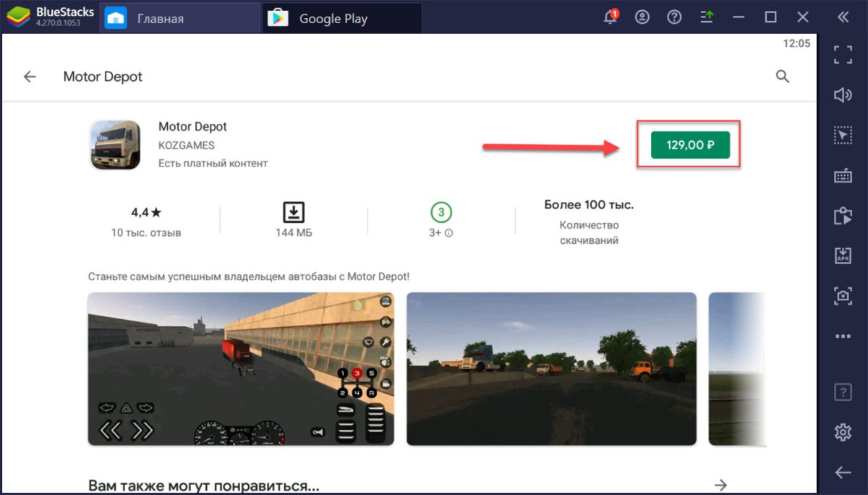Image resolution: width=868 pixels, height=495 pixels.
Task: Toggle fullscreen mode in the sidebar
Action: 843,55
